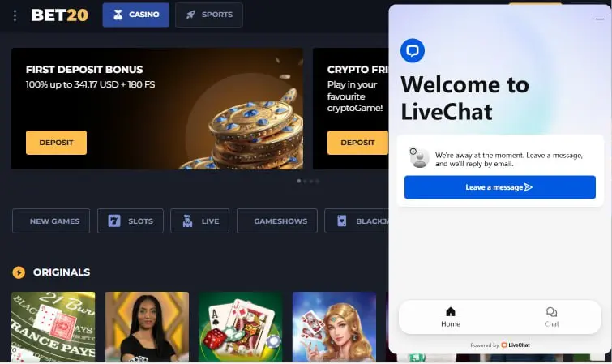Viewport: 612px width, 364px height.
Task: Select the first carousel dot indicator
Action: 299,182
